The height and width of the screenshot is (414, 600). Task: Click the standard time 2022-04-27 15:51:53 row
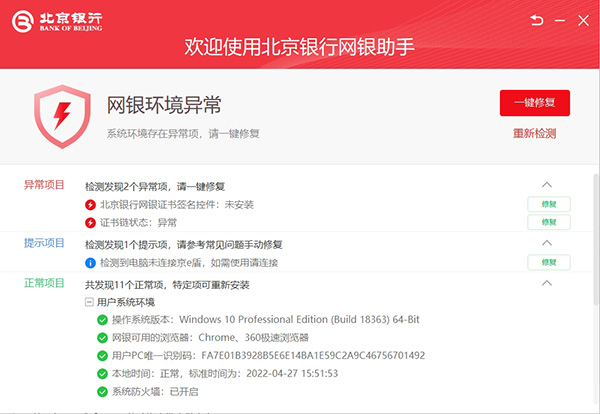pyautogui.click(x=217, y=373)
